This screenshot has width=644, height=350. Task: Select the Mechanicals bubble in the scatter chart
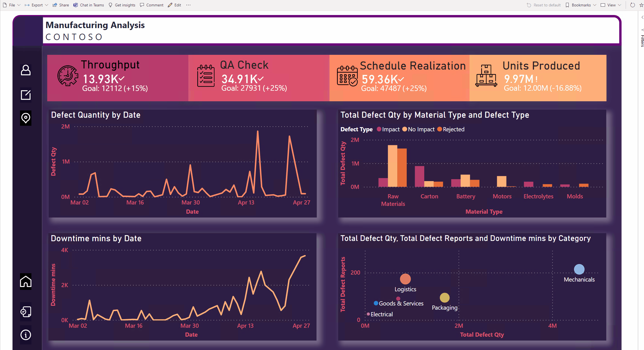pyautogui.click(x=579, y=269)
